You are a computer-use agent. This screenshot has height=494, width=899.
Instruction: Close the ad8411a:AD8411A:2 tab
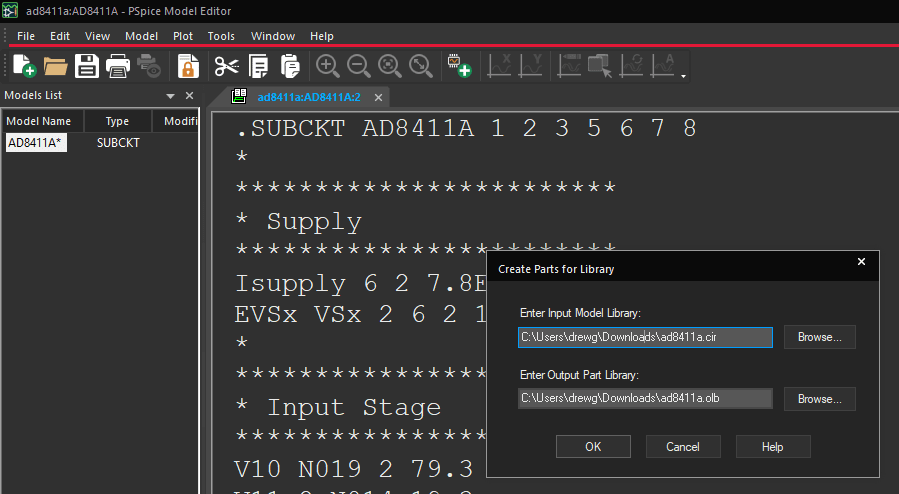[x=378, y=97]
